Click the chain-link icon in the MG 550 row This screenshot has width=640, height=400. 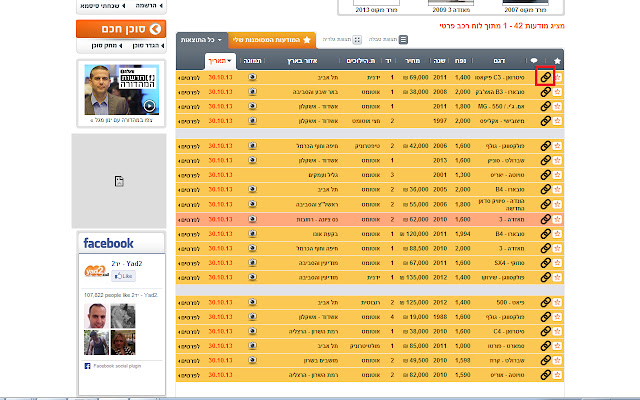click(546, 106)
